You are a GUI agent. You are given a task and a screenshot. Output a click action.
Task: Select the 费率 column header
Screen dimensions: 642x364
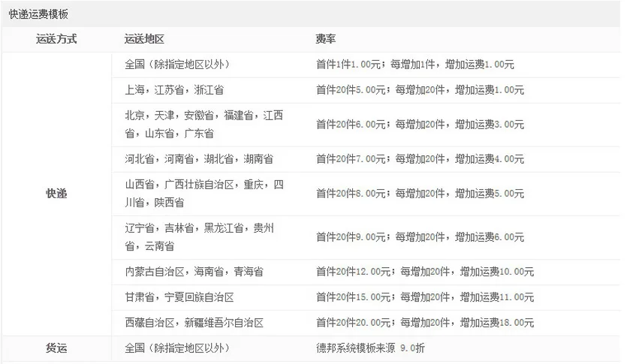325,39
